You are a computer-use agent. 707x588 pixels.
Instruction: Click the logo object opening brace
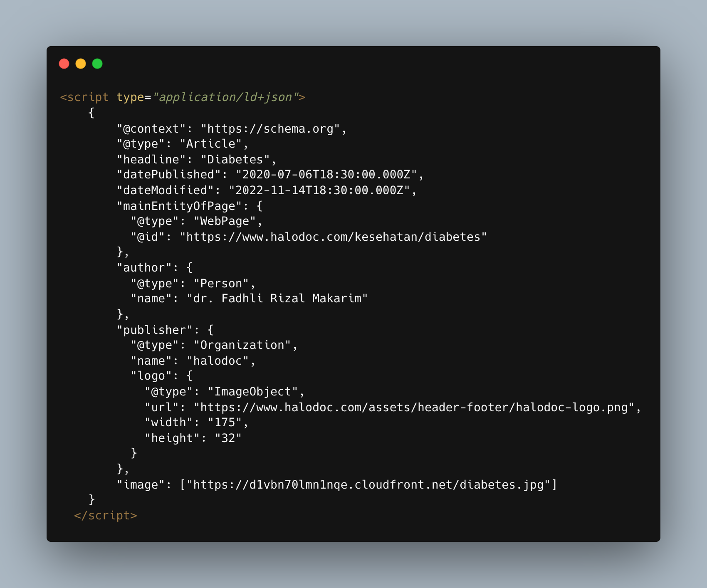190,376
